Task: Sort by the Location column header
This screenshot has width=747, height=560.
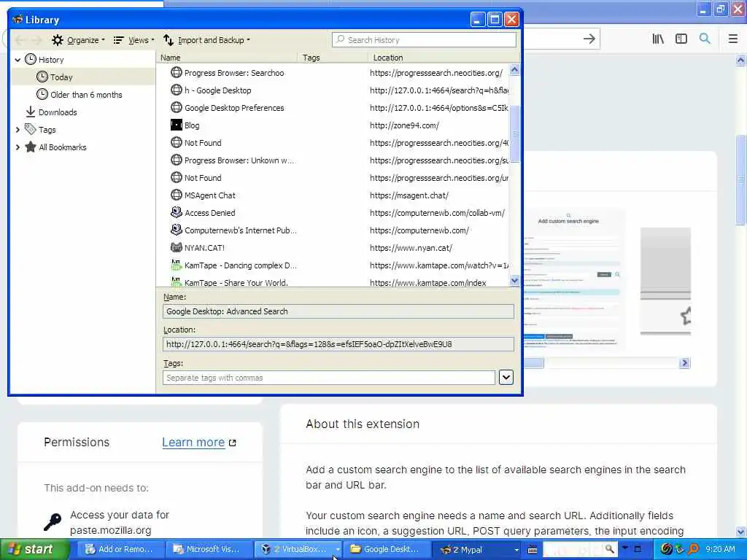Action: (x=443, y=58)
